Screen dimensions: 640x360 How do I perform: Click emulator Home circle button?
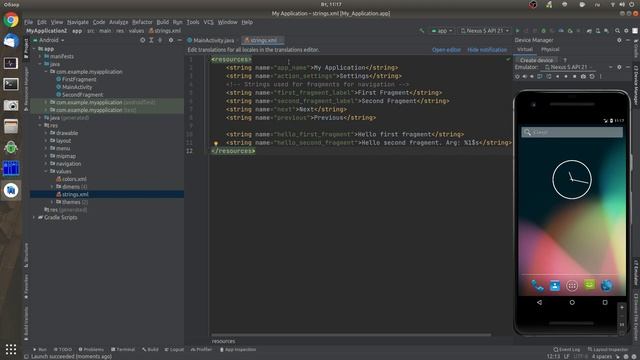pyautogui.click(x=572, y=302)
